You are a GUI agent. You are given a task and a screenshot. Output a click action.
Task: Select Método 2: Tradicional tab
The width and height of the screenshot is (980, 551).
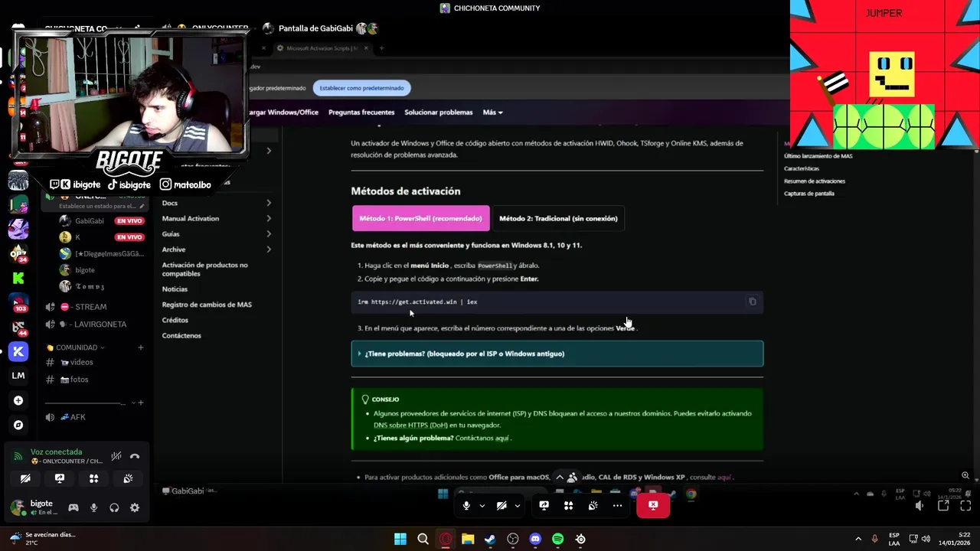(558, 218)
